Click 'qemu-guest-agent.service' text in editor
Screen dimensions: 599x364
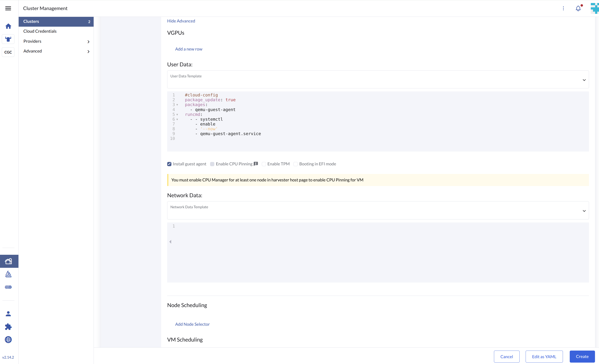(x=231, y=134)
